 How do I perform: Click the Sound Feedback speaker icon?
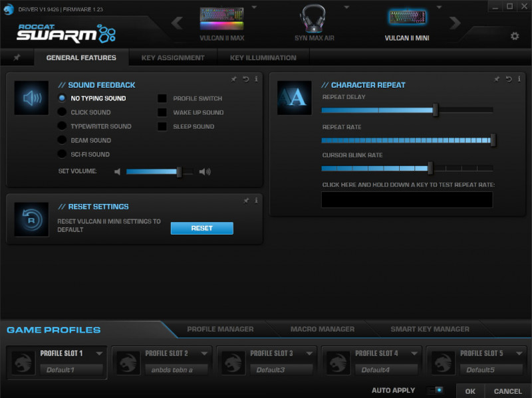click(31, 98)
